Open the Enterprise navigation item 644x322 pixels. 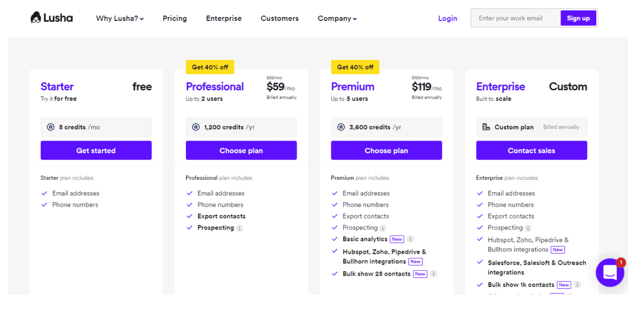coord(224,18)
